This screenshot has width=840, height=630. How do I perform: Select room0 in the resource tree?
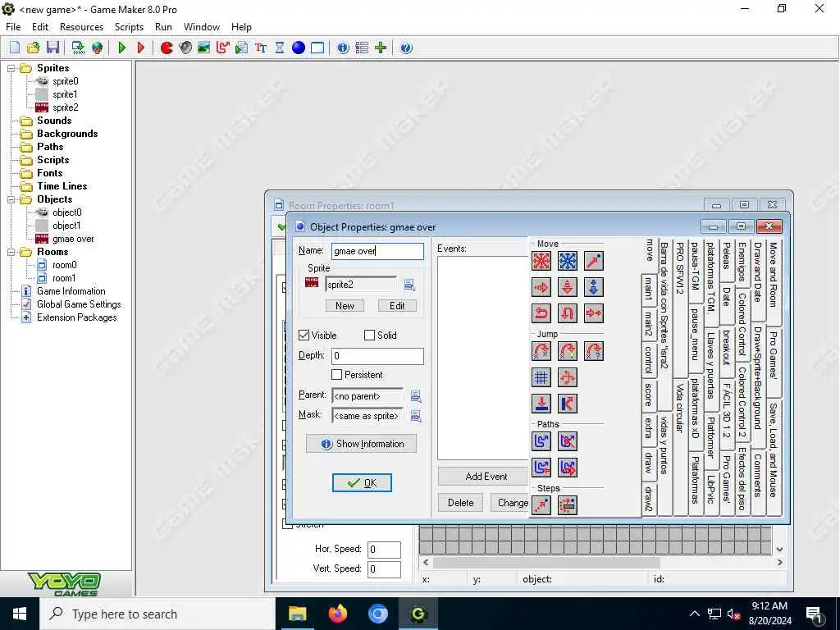tap(64, 265)
